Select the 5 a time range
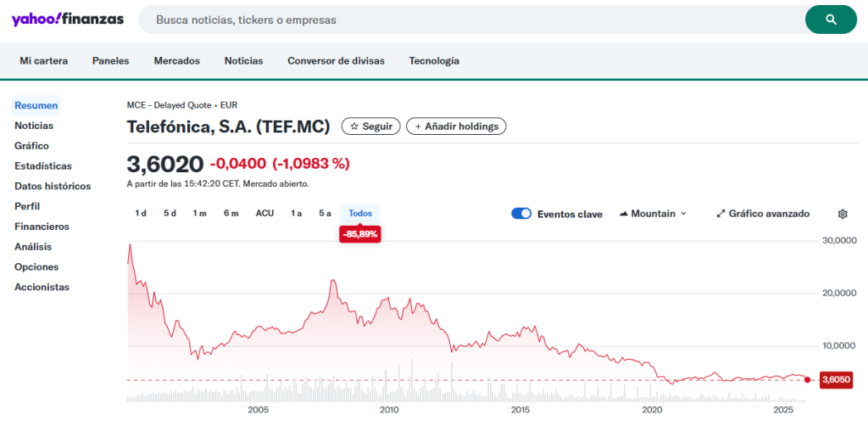868x431 pixels. click(325, 213)
